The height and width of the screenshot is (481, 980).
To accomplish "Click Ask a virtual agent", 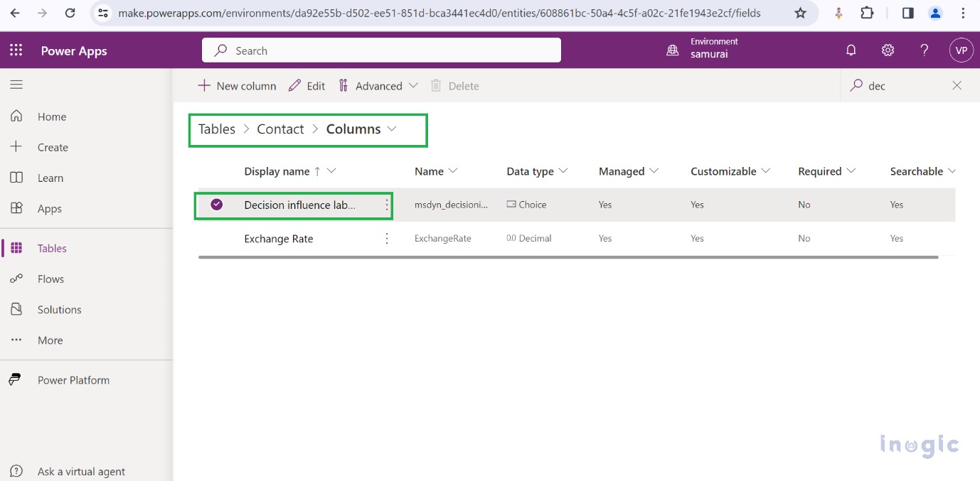I will tap(81, 471).
